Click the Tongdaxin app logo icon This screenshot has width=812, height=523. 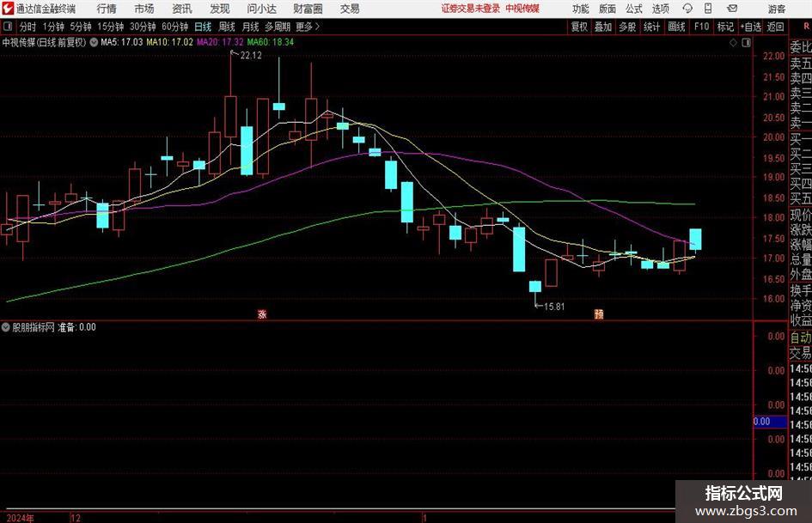click(x=7, y=9)
